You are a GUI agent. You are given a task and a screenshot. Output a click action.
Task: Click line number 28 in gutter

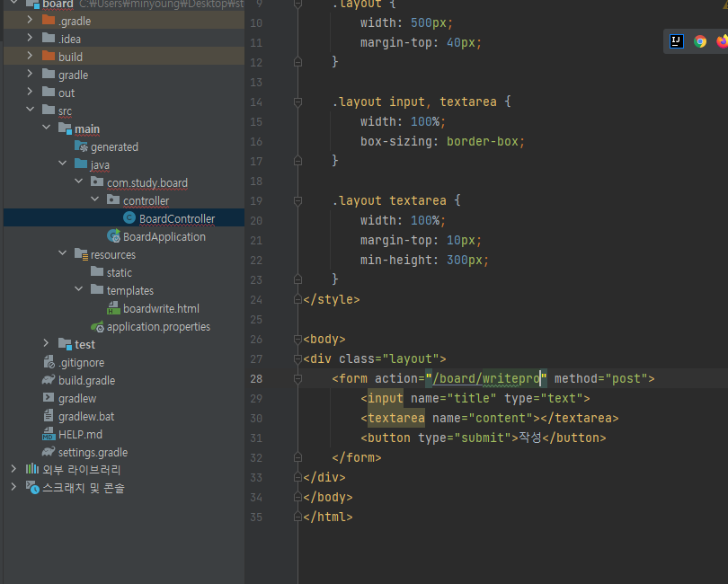(256, 379)
